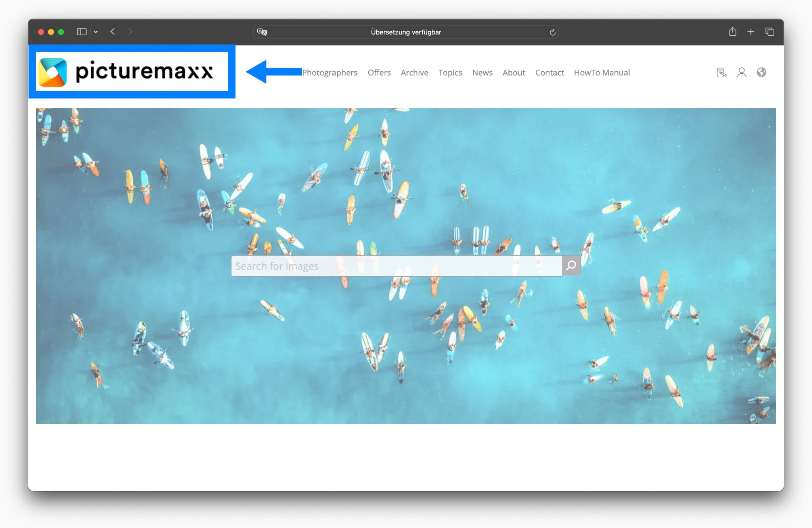Image resolution: width=812 pixels, height=528 pixels.
Task: Click the user account icon
Action: [x=741, y=72]
